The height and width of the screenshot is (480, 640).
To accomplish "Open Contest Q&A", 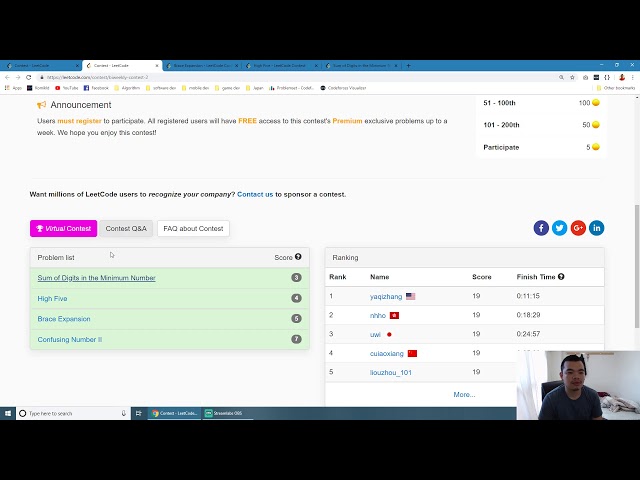I will [126, 229].
